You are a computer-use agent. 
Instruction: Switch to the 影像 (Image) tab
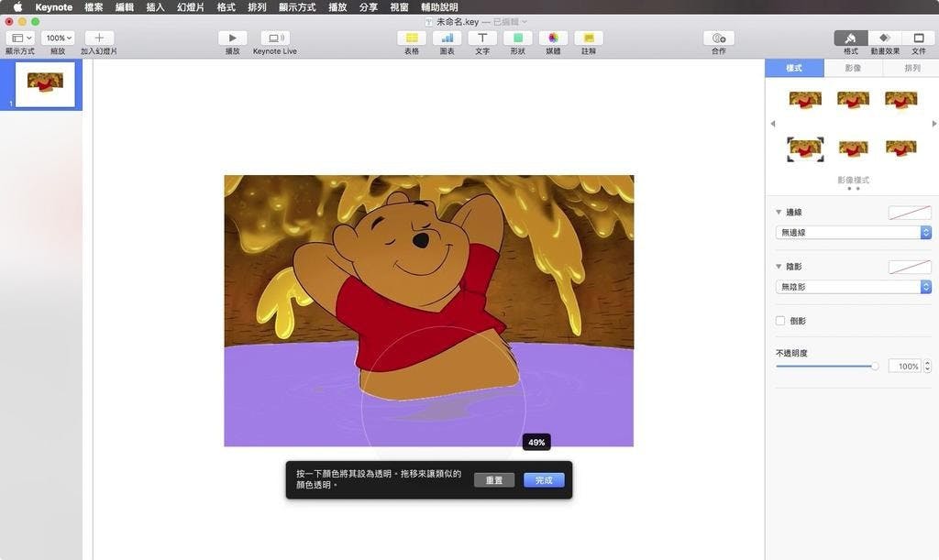pos(854,68)
